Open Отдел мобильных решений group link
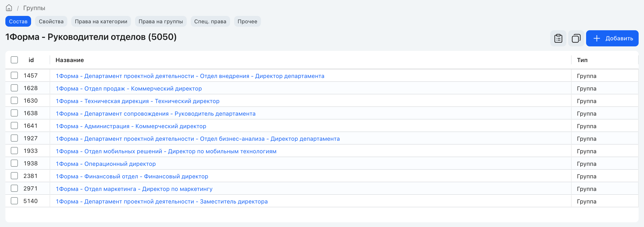Image resolution: width=644 pixels, height=227 pixels. click(166, 151)
